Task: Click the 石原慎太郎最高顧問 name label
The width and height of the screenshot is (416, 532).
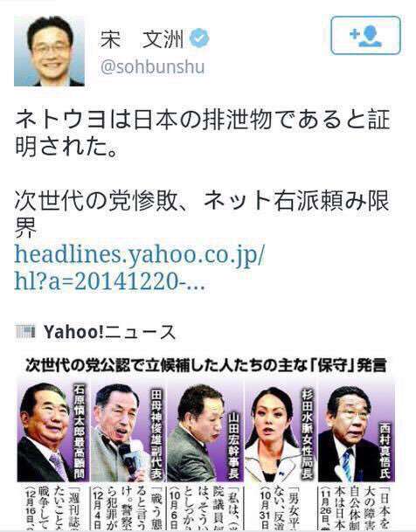Action: (80, 432)
